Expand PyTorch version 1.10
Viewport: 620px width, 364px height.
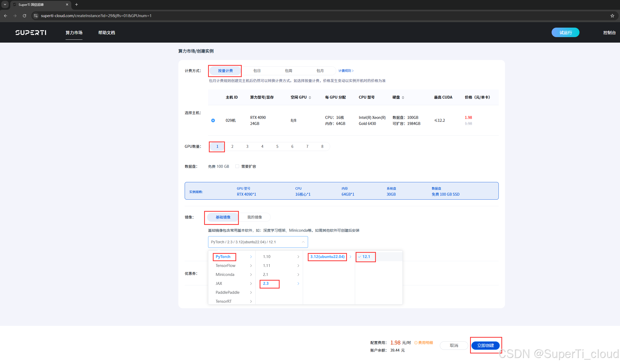click(279, 257)
